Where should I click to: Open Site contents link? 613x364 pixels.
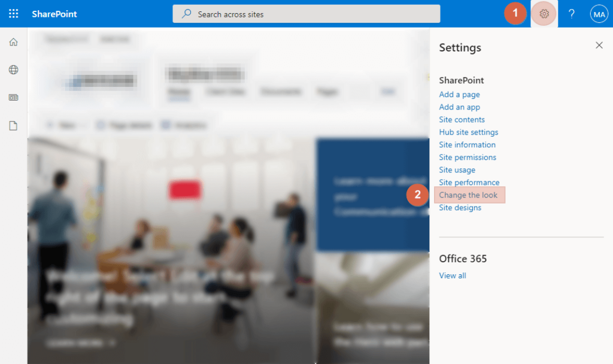pos(462,120)
